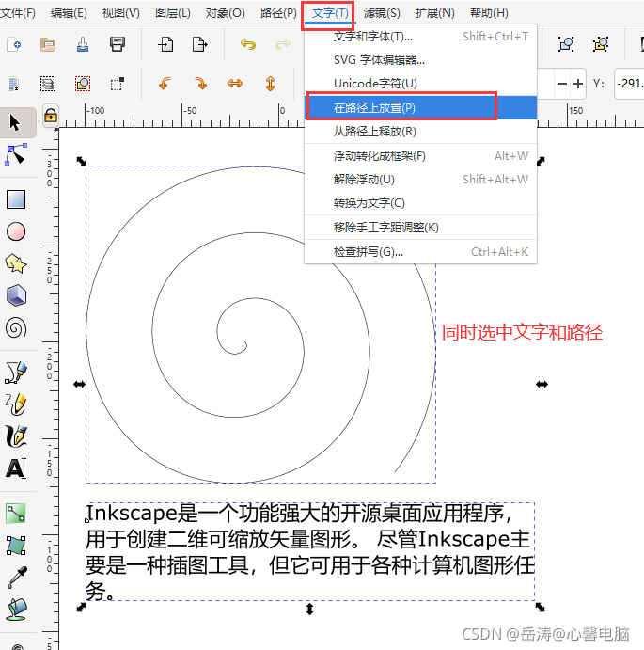The height and width of the screenshot is (650, 644).
Task: Rotate selection 90° counter-clockwise
Action: pos(165,84)
